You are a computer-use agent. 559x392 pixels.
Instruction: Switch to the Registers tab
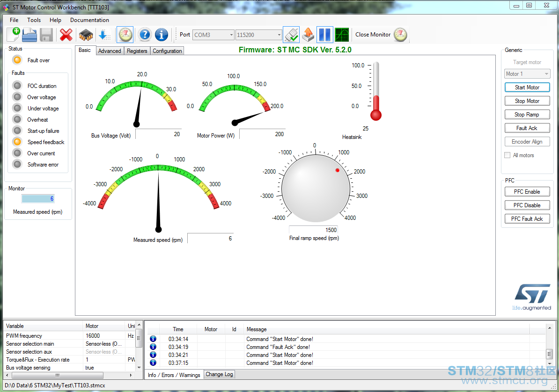tap(137, 51)
